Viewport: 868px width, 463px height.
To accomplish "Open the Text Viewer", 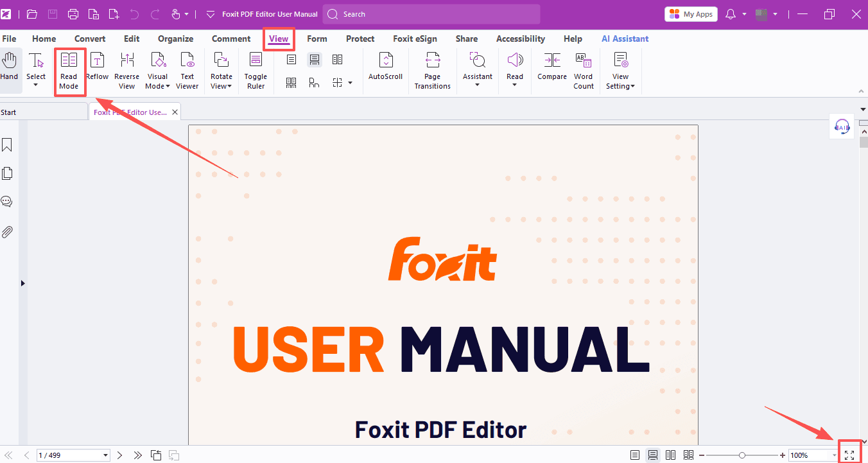I will (x=187, y=71).
